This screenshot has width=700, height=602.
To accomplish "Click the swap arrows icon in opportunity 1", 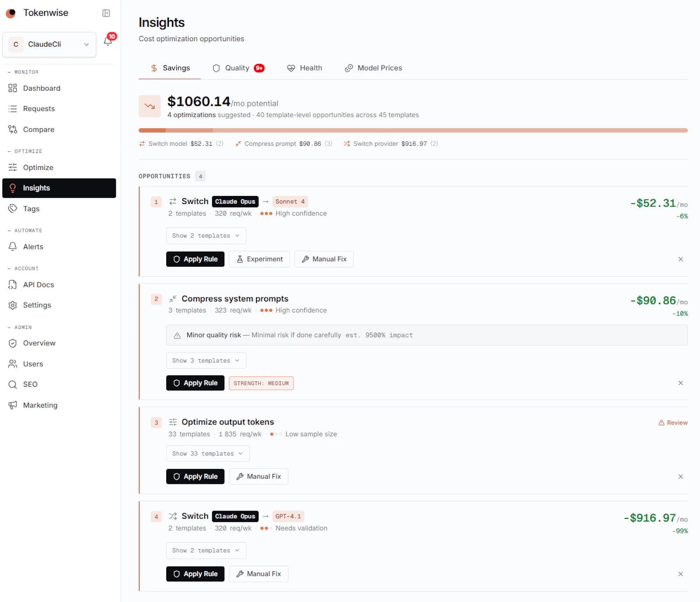I will coord(173,201).
